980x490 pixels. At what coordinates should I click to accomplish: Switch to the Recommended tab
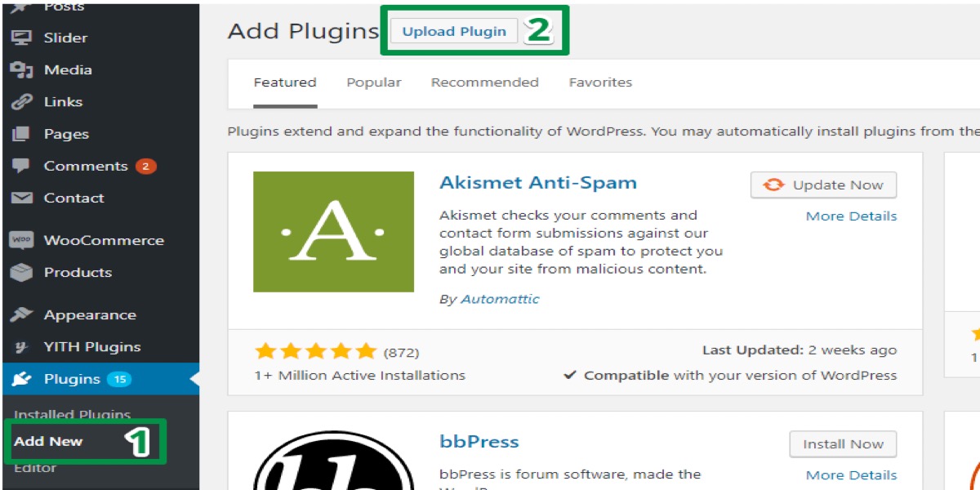tap(485, 82)
